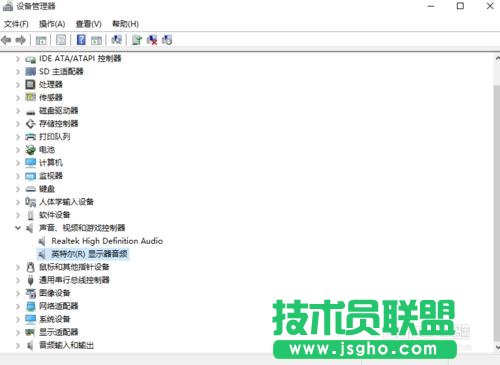Click the 打印队列 printer icon
Image resolution: width=500 pixels, height=365 pixels.
tap(30, 137)
